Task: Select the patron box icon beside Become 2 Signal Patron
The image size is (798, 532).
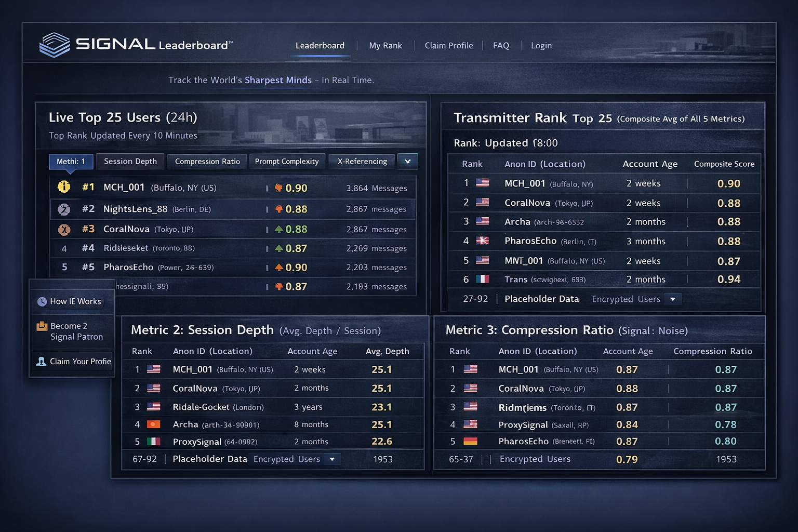Action: coord(41,326)
